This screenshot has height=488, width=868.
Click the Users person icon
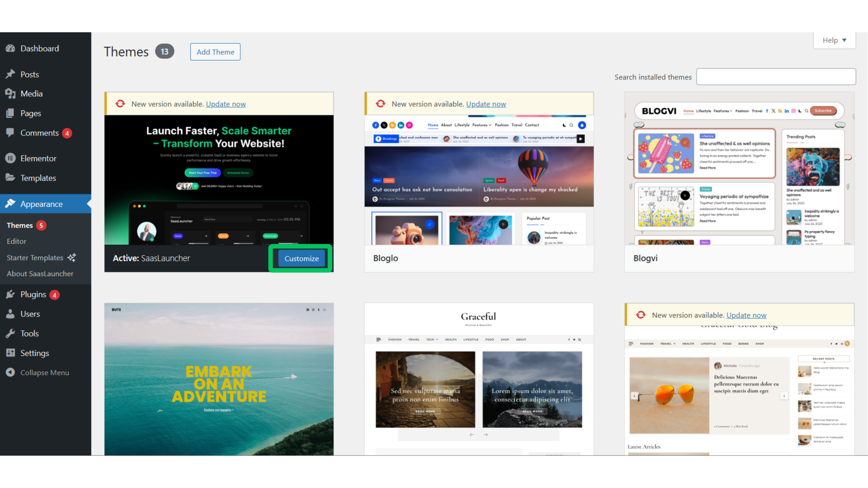[x=11, y=314]
